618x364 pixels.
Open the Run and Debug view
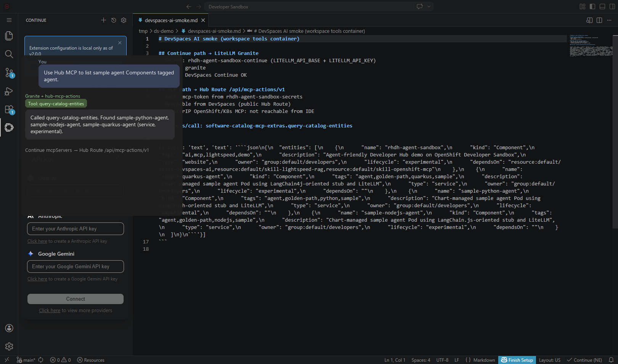9,91
